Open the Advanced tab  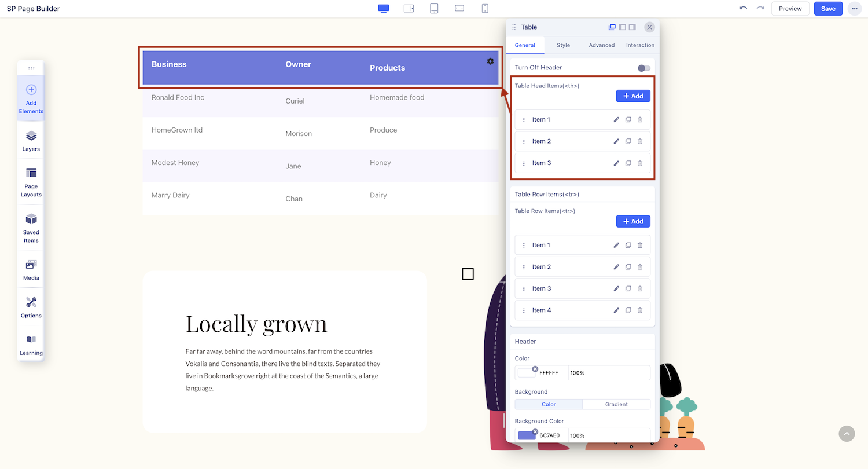click(x=602, y=45)
